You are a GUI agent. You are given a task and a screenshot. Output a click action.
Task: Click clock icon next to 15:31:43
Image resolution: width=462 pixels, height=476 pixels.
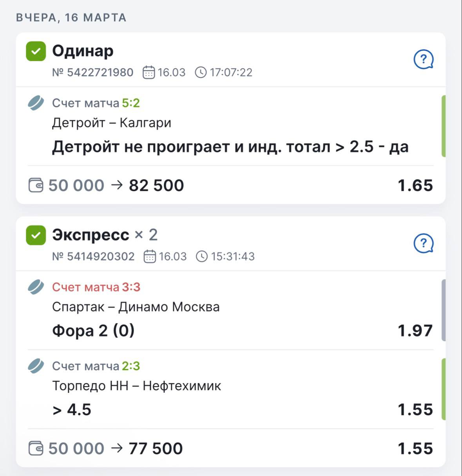[202, 257]
